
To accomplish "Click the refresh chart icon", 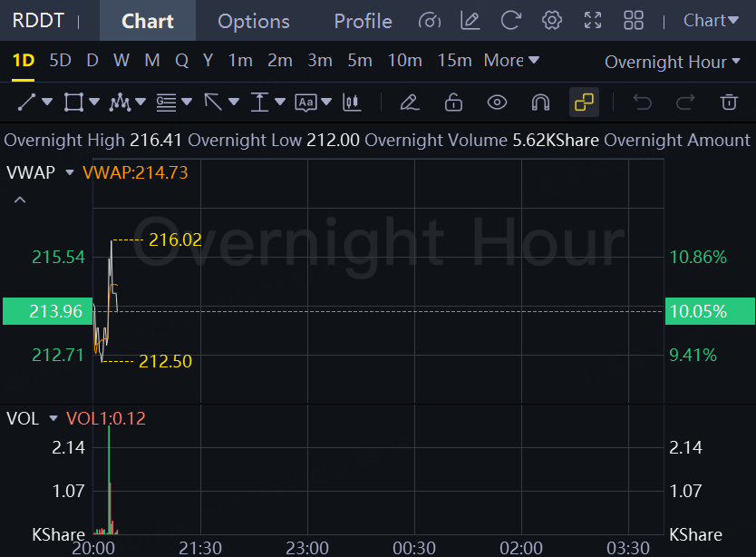I will [511, 21].
